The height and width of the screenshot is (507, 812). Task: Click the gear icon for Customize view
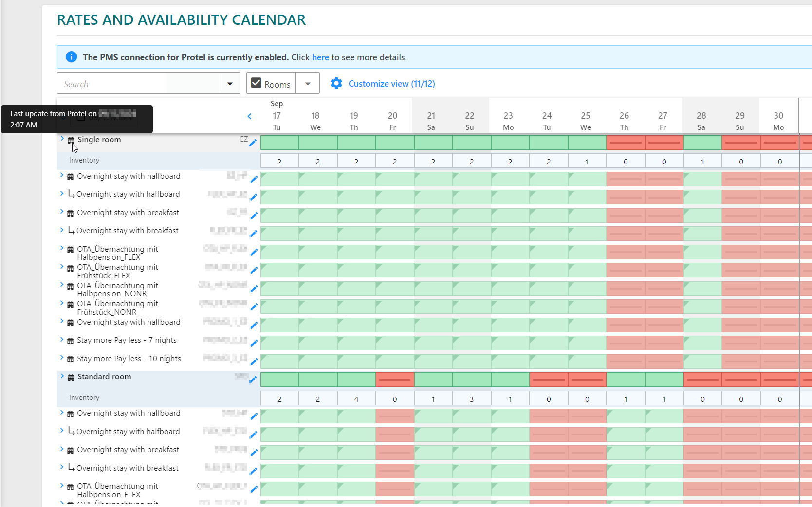click(x=336, y=84)
